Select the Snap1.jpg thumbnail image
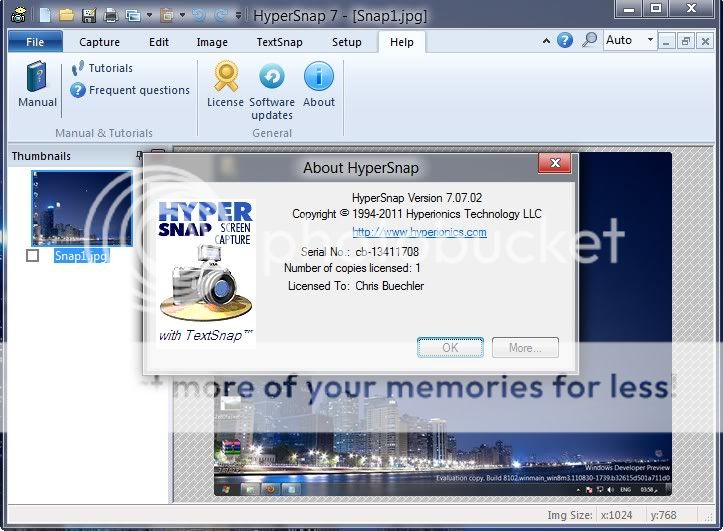The width and height of the screenshot is (723, 531). (82, 208)
